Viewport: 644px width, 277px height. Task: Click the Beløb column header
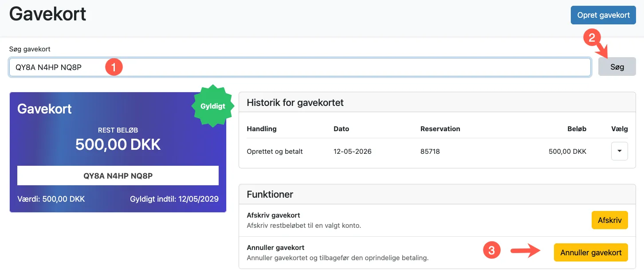click(576, 129)
